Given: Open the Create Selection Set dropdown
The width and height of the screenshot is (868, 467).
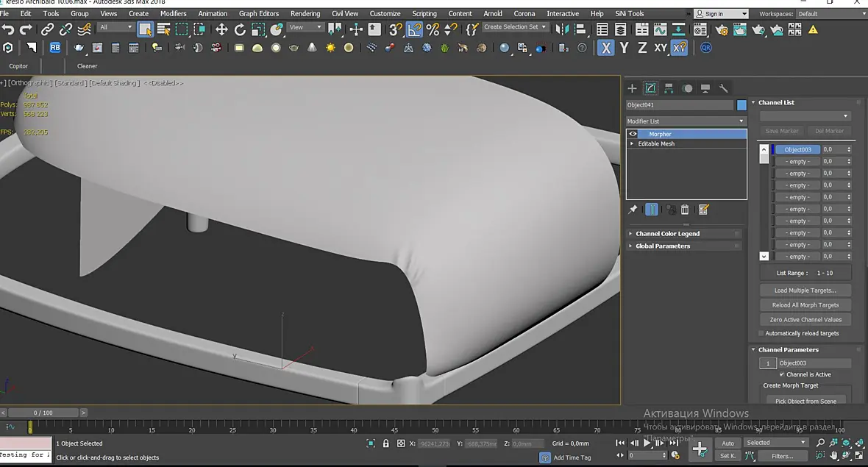Looking at the screenshot, I should tap(515, 26).
